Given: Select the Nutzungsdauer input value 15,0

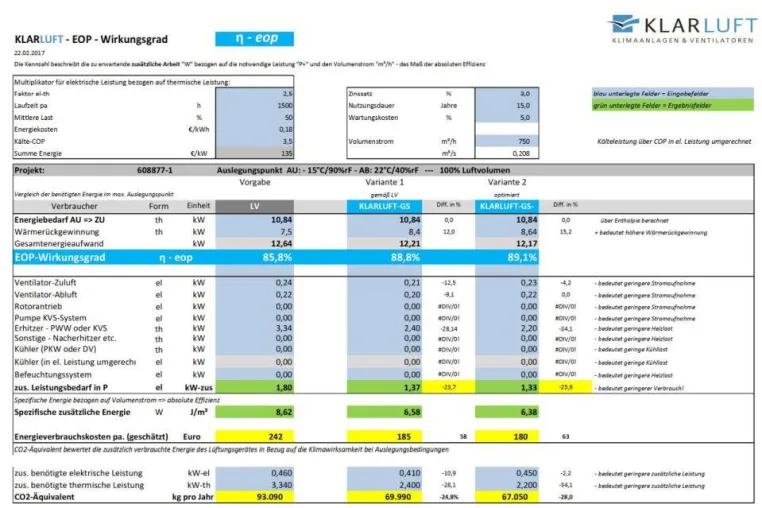Looking at the screenshot, I should (506, 105).
